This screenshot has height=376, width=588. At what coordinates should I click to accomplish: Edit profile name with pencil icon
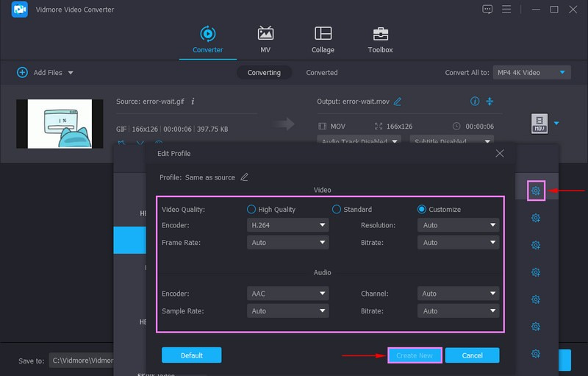pos(245,177)
